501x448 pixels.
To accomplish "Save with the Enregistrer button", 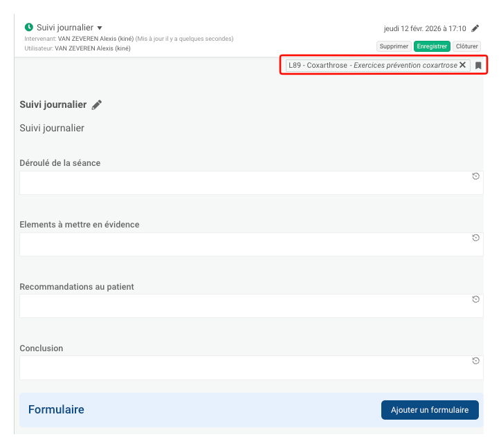I will pyautogui.click(x=432, y=46).
